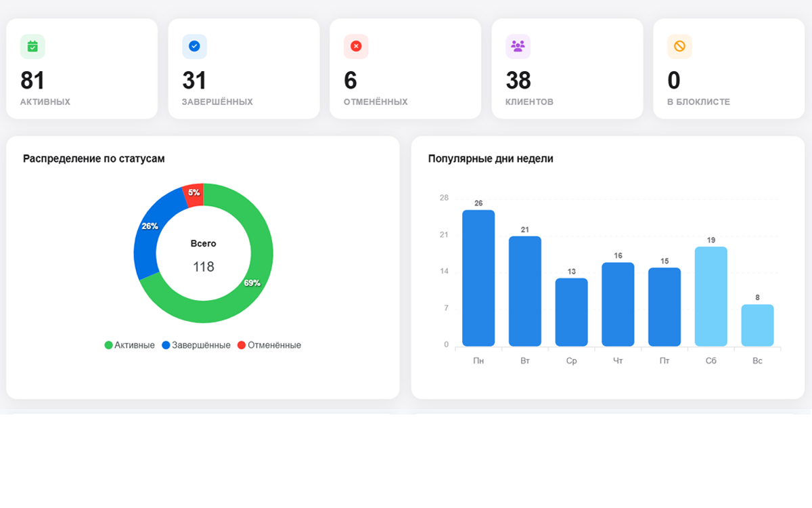Click the blue legend dot for Завершённые
Screen dimensions: 812x508
pos(168,345)
